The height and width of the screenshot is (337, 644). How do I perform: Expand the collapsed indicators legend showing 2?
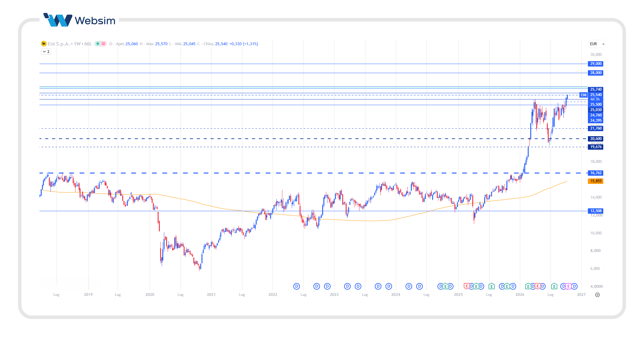pyautogui.click(x=46, y=51)
